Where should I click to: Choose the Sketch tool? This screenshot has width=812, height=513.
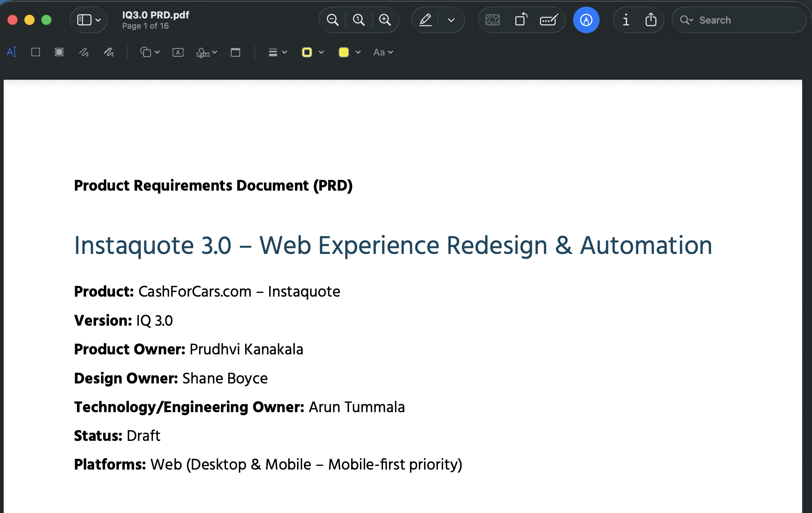point(84,52)
